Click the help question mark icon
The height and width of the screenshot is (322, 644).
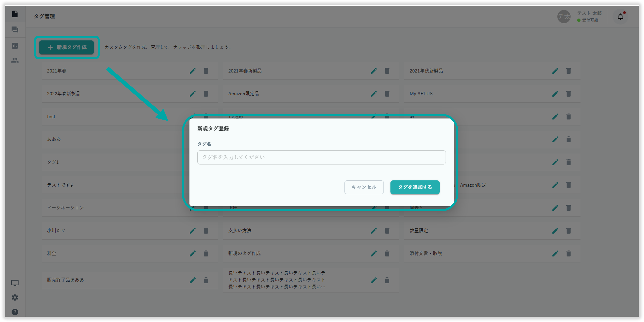[x=15, y=312]
